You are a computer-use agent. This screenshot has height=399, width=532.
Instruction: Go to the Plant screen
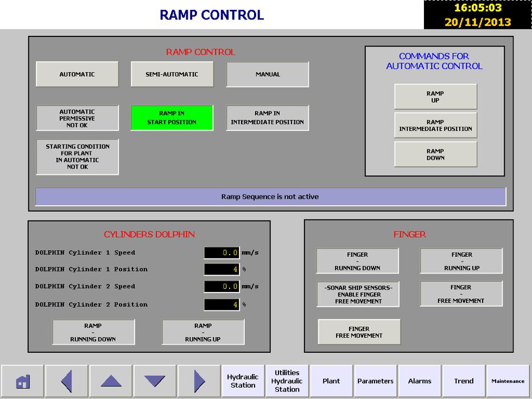331,381
